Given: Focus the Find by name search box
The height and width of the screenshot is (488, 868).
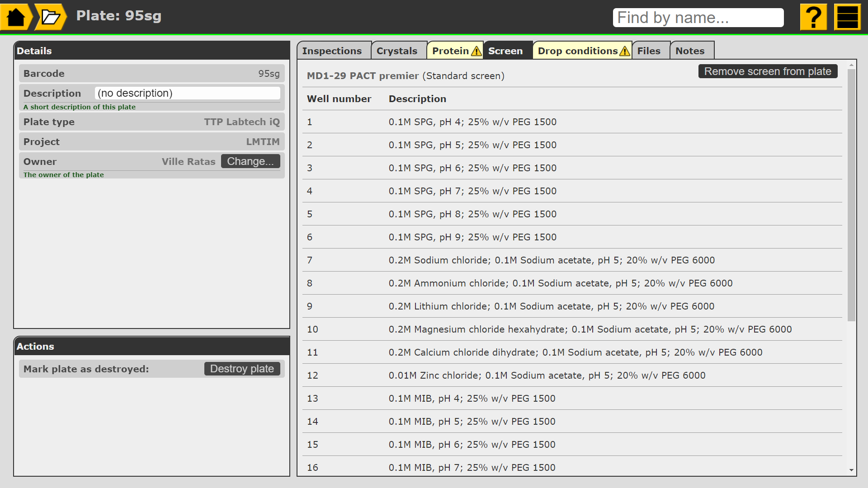Looking at the screenshot, I should point(698,18).
